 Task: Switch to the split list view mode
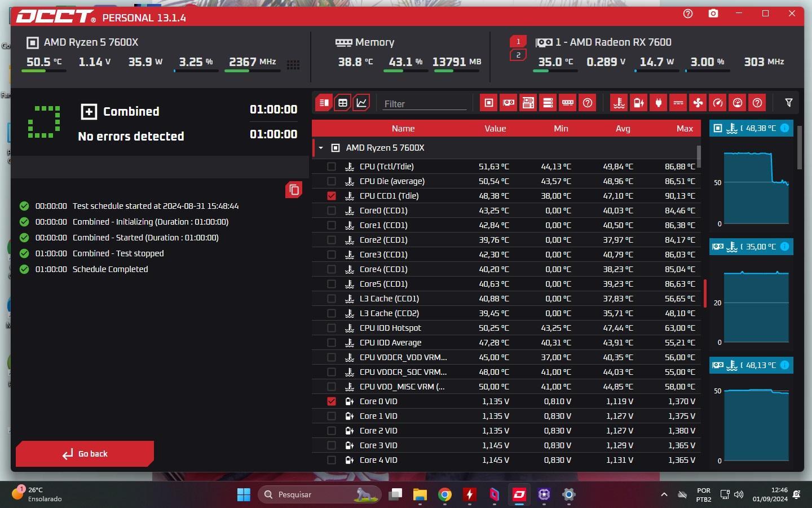tap(324, 103)
